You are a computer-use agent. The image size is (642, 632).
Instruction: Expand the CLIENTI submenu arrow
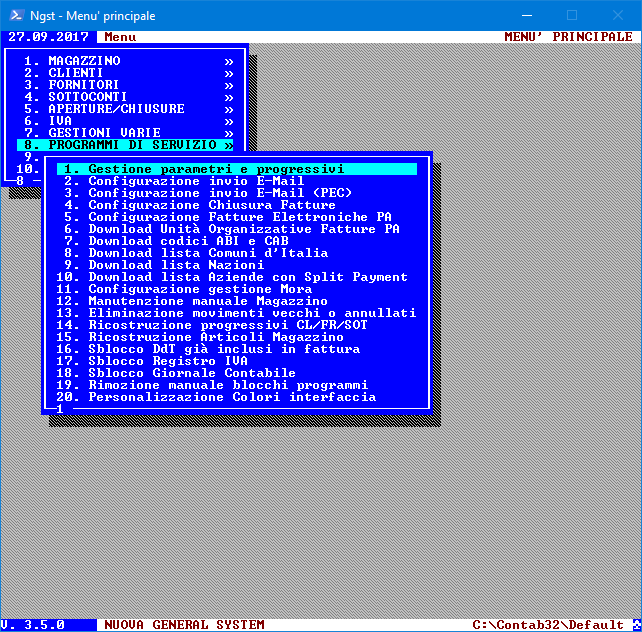(229, 73)
